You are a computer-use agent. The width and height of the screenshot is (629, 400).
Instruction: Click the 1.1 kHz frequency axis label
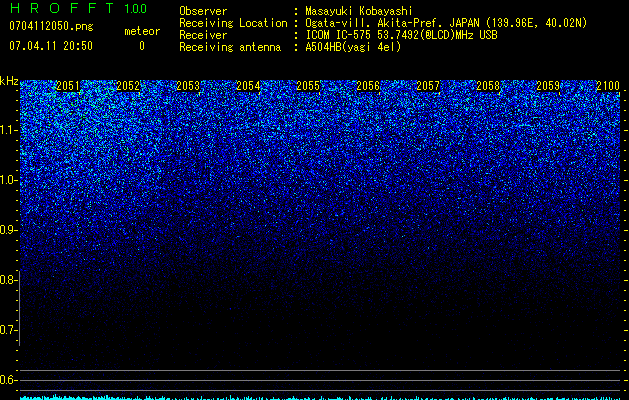point(8,130)
